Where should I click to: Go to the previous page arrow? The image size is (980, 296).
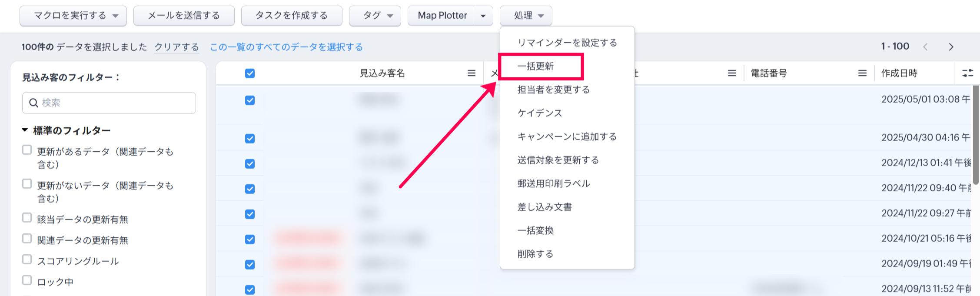click(925, 47)
